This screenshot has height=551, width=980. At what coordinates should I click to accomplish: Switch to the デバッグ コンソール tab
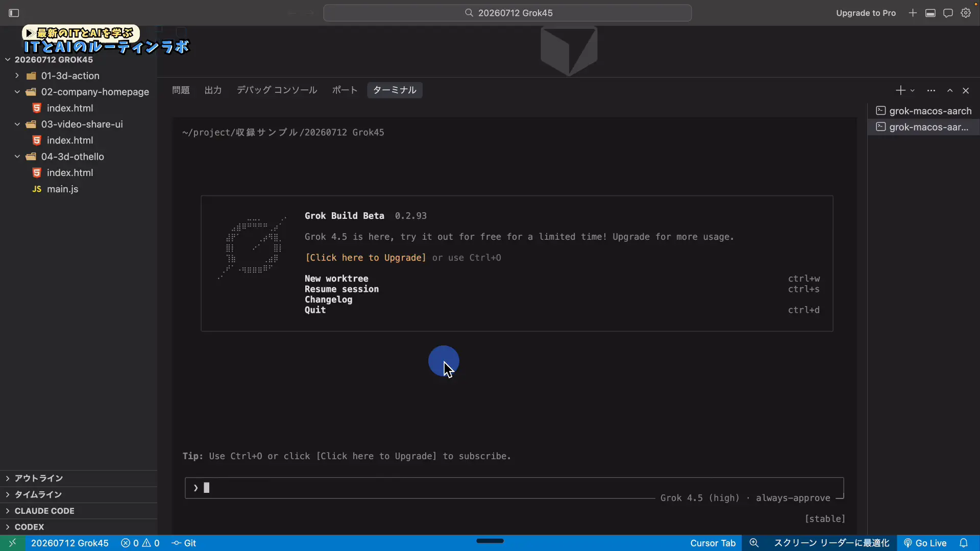pyautogui.click(x=277, y=90)
